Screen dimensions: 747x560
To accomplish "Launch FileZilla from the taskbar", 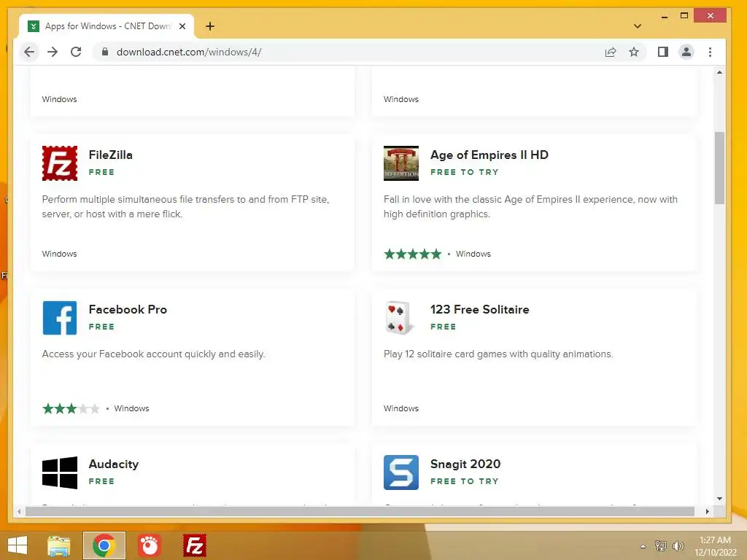I will coord(195,545).
